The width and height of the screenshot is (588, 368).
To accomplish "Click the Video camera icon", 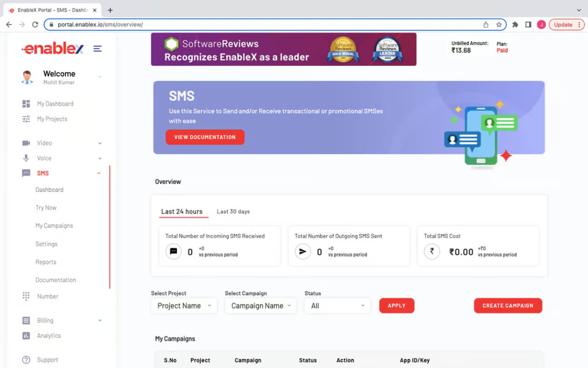I will point(26,143).
